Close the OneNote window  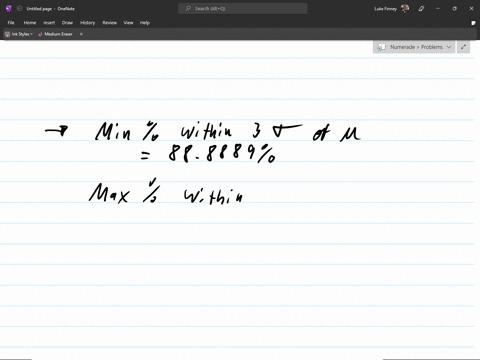coord(471,9)
